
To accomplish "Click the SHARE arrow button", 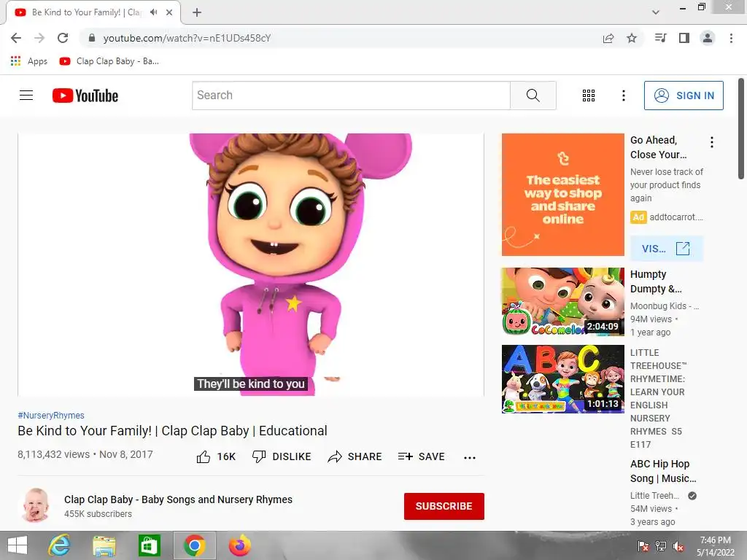I will [355, 456].
